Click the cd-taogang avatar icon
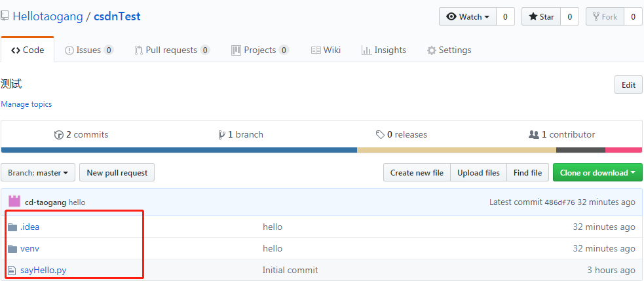Viewport: 644px width, 281px height. click(14, 201)
